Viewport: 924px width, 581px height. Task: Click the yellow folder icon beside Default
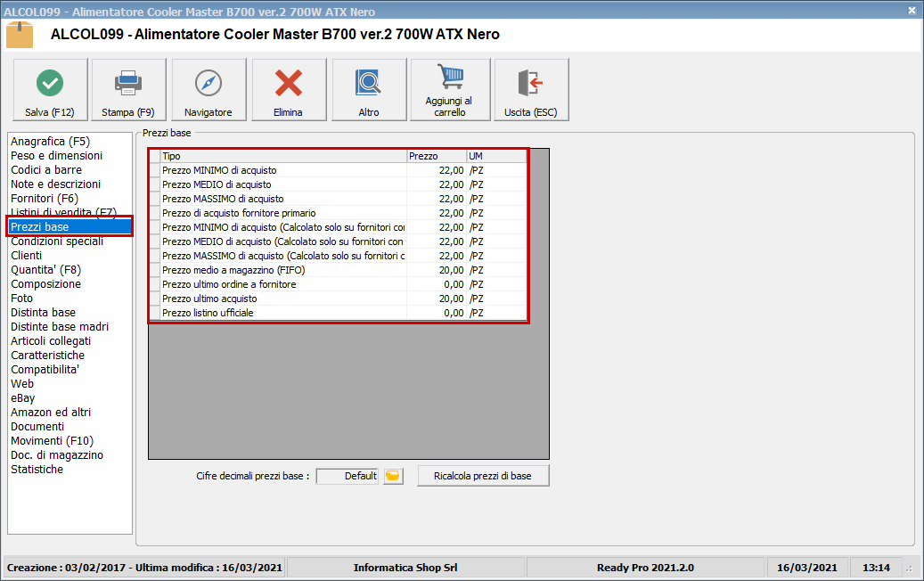tap(393, 476)
